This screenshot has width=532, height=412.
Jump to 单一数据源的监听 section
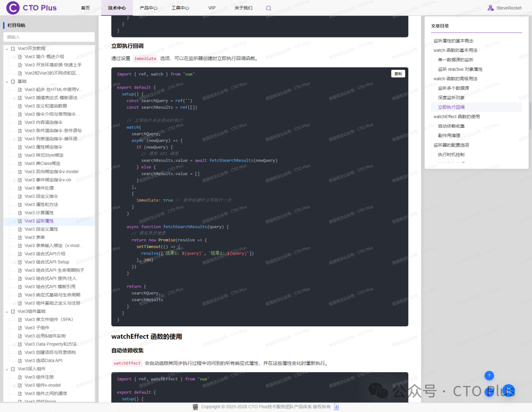click(x=455, y=60)
